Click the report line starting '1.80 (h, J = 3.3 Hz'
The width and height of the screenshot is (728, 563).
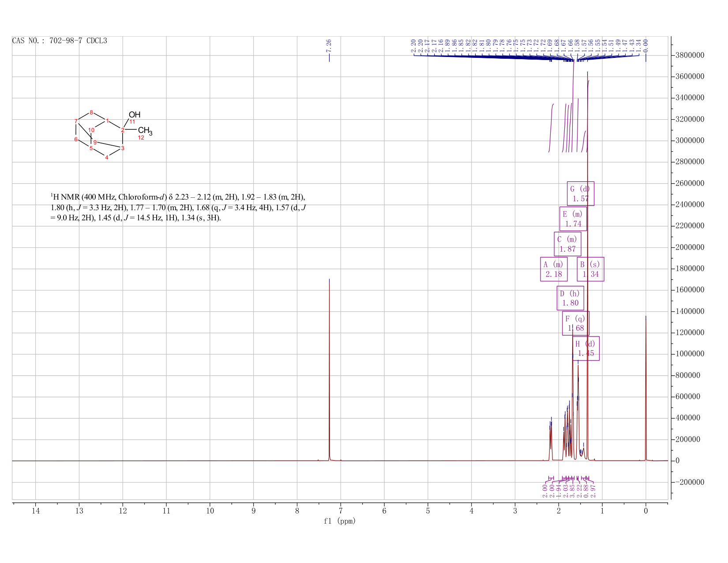click(178, 208)
